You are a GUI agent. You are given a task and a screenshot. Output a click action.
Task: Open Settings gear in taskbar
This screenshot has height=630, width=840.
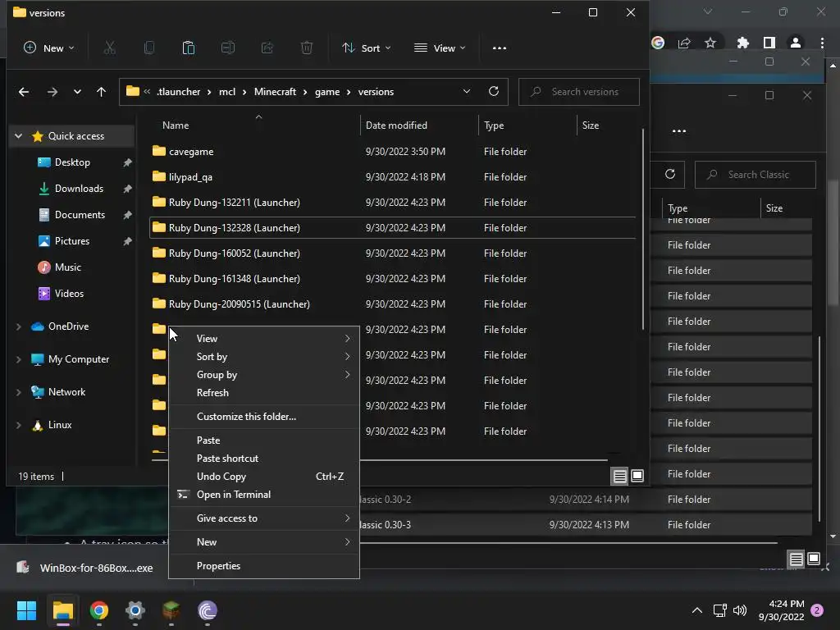(135, 610)
